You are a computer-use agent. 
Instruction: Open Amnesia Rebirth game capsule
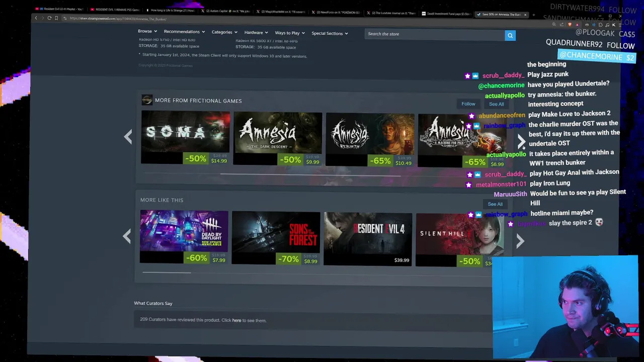click(x=370, y=139)
